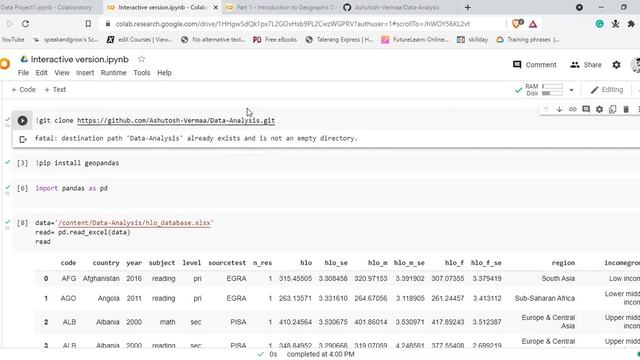This screenshot has width=640, height=360.
Task: Click the browser profile circle icon
Action: click(579, 7)
